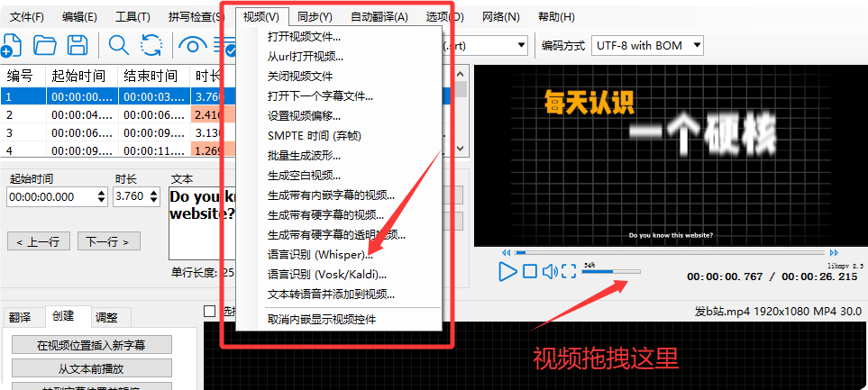The image size is (868, 390).
Task: Select 设置视频偏移... entry
Action: [x=304, y=115]
